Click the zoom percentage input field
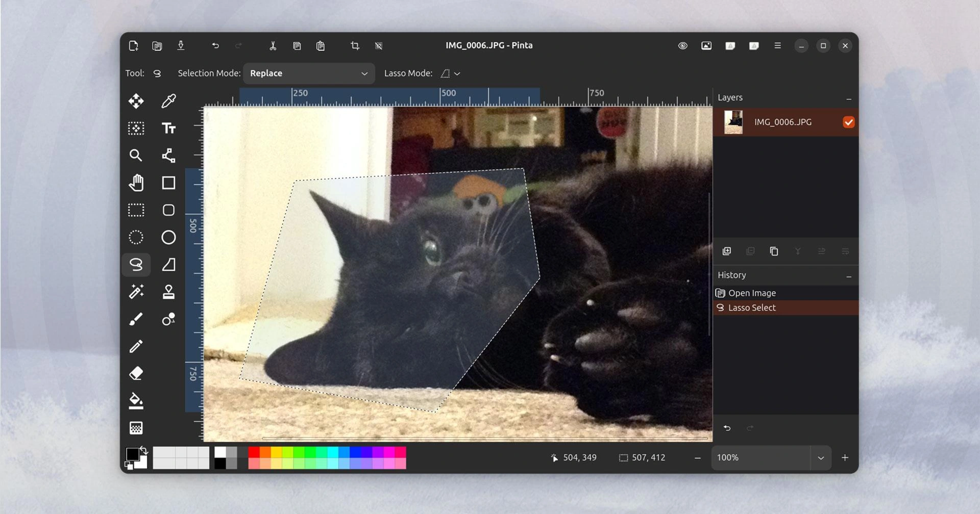980x514 pixels. [761, 458]
